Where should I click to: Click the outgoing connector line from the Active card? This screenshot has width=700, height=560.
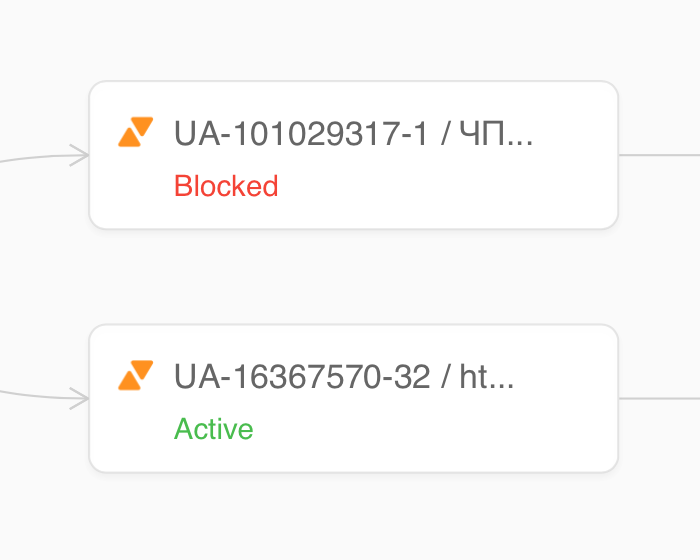659,398
